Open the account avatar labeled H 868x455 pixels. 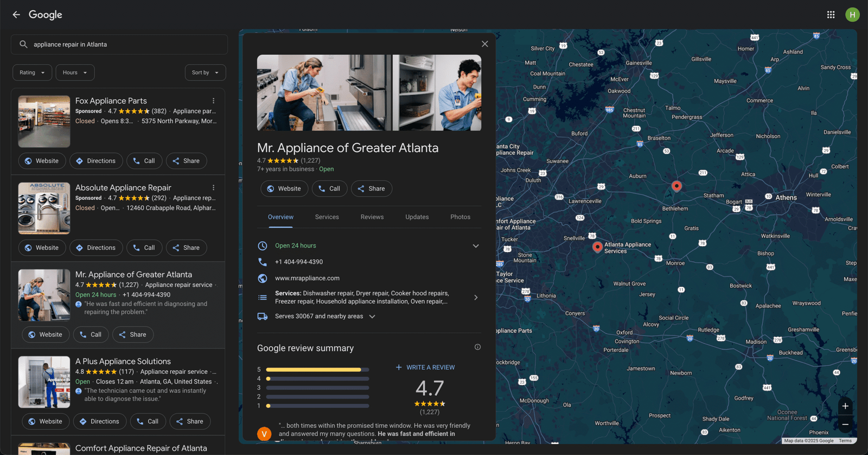tap(852, 15)
